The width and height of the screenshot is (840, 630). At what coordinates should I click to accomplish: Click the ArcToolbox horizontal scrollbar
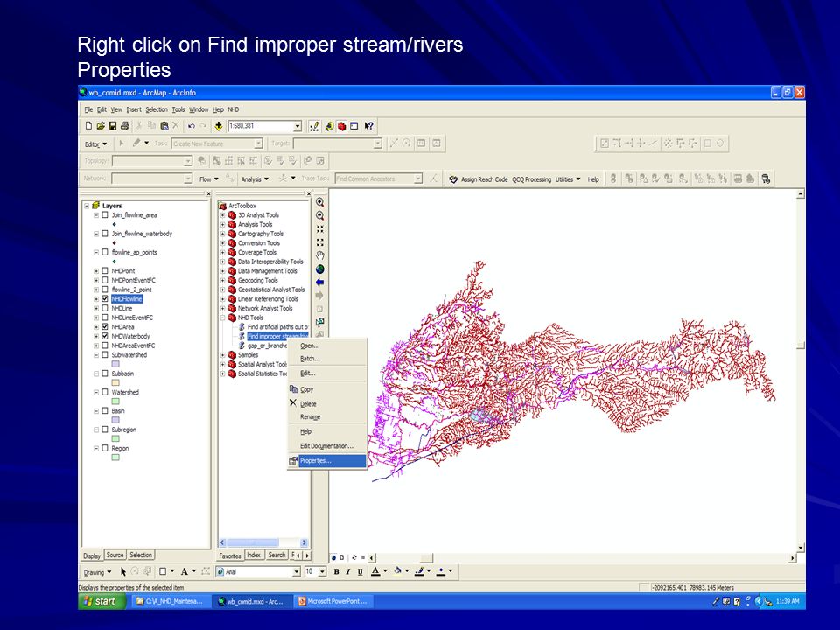(x=263, y=542)
